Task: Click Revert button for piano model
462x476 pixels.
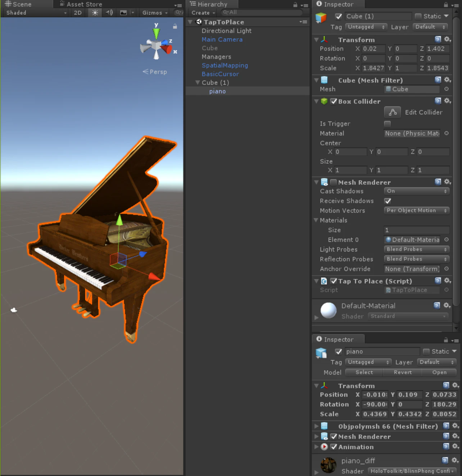Action: [403, 372]
